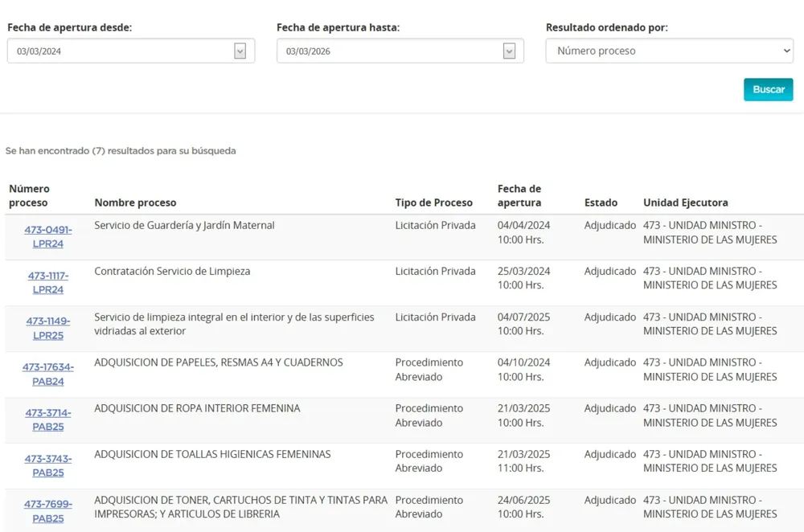Open process link 473-1149-LPR25
804x532 pixels.
48,329
